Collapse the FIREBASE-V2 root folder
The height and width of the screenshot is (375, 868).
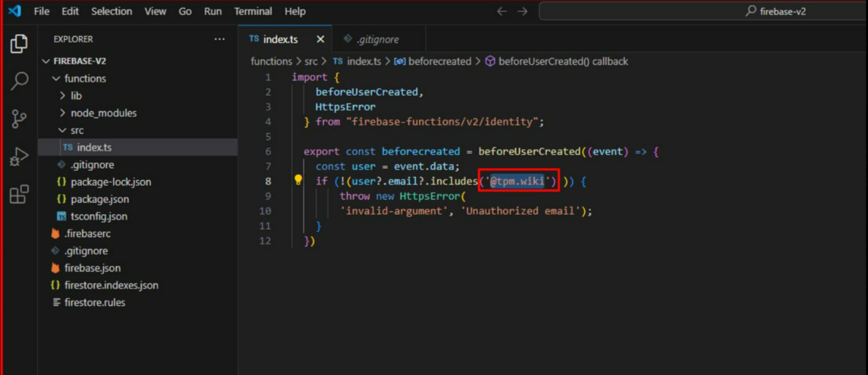click(46, 61)
